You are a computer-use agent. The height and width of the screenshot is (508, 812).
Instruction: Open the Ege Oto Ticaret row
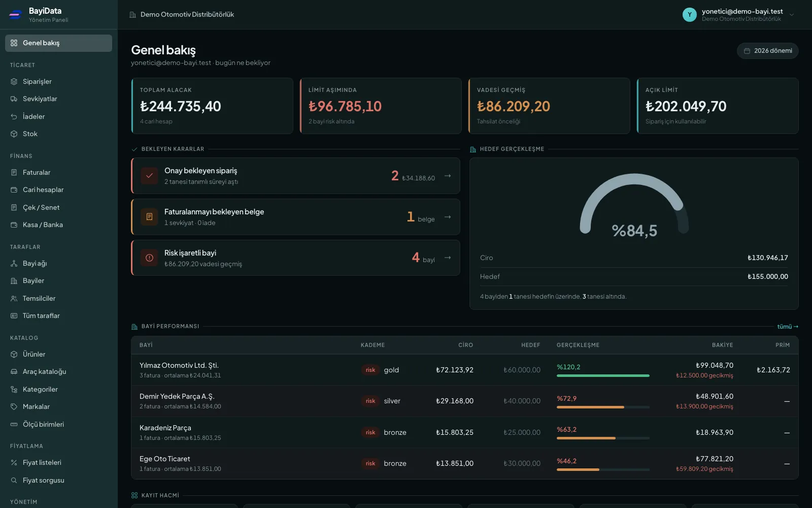[x=464, y=463]
